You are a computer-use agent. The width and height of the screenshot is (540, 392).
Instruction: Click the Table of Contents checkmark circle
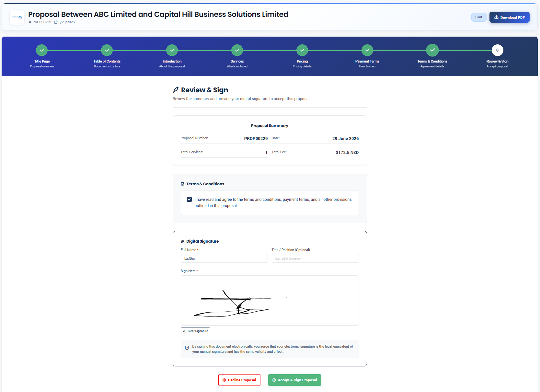point(107,50)
